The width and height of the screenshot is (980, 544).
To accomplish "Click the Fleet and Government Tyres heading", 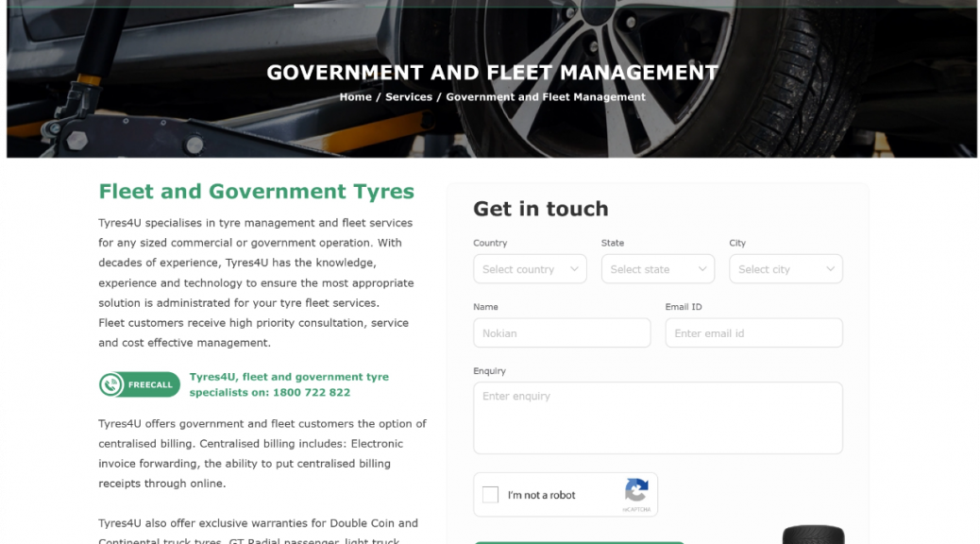I will click(x=256, y=192).
